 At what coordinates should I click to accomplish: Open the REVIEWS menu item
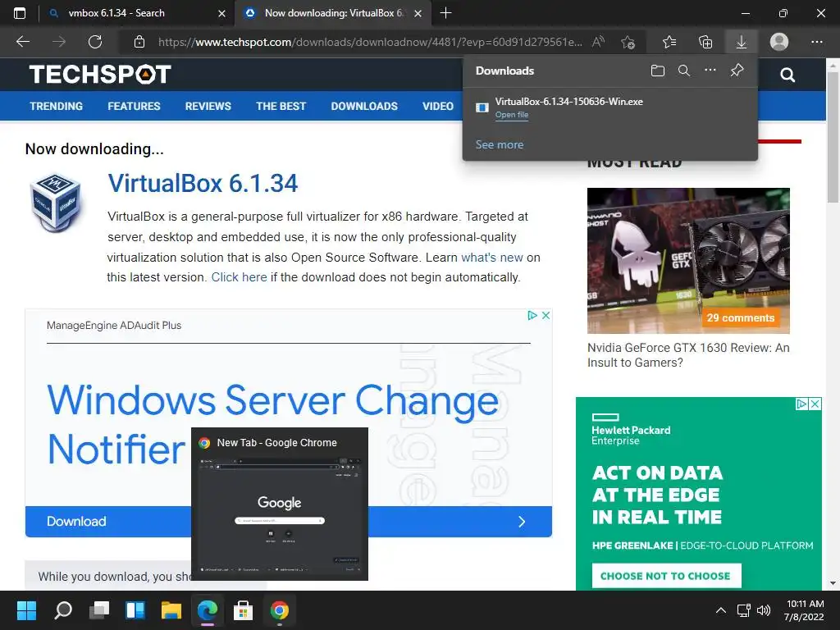208,106
